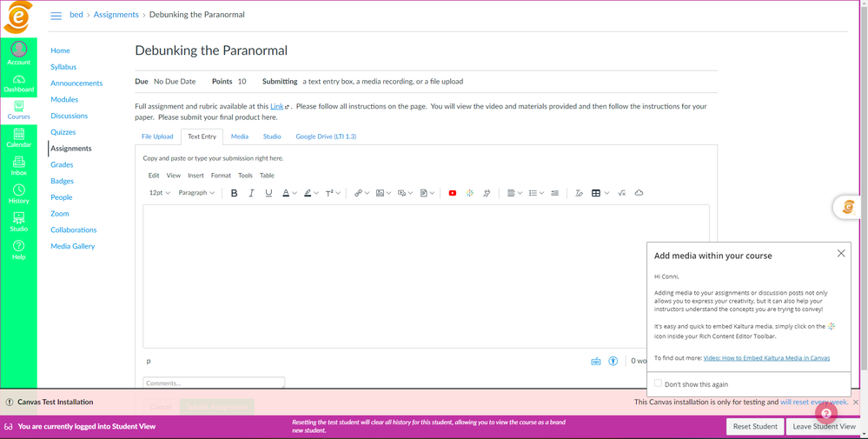Apply underline formatting

point(268,193)
